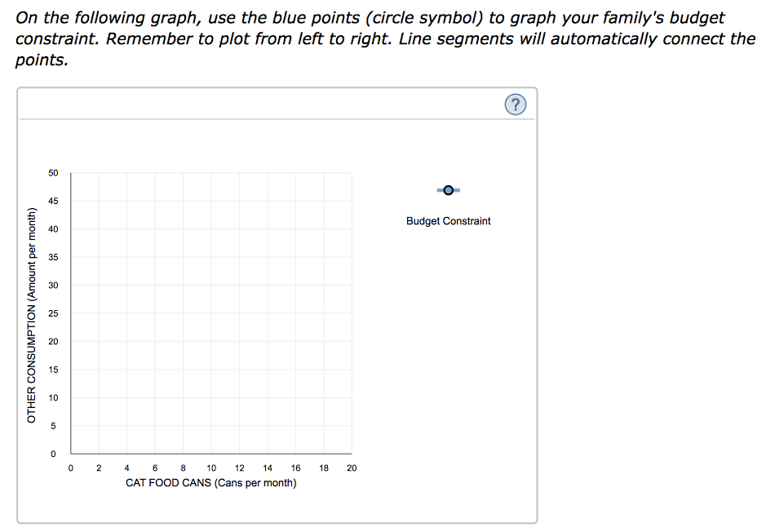Plot point at 12 cans, 20 consumption
The image size is (766, 532).
click(239, 342)
